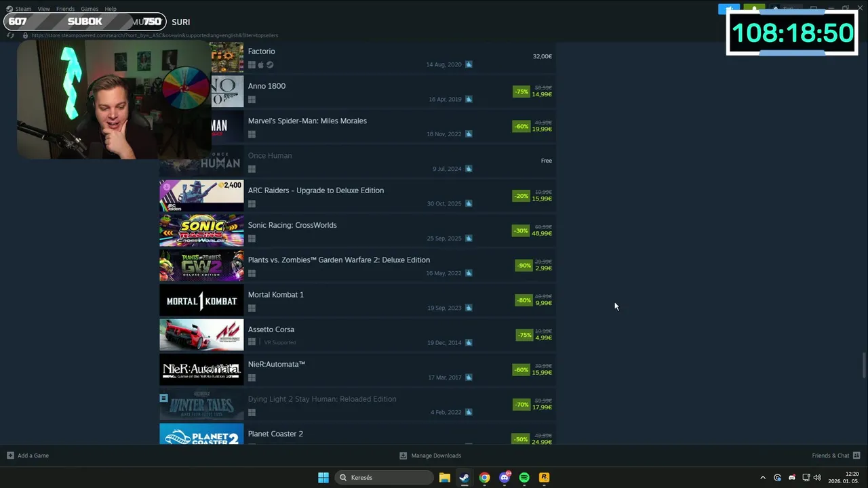Click the review icon next to 16 Apr, 2019
The height and width of the screenshot is (488, 868).
[x=469, y=99]
